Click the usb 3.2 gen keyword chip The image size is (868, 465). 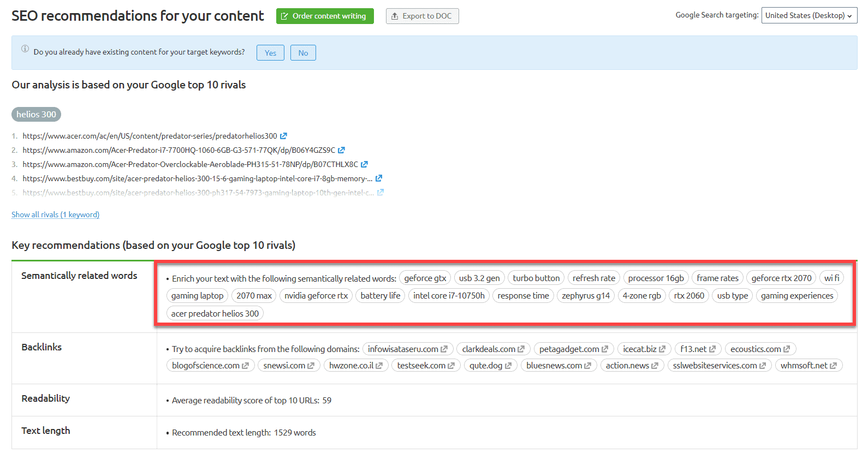pos(479,278)
